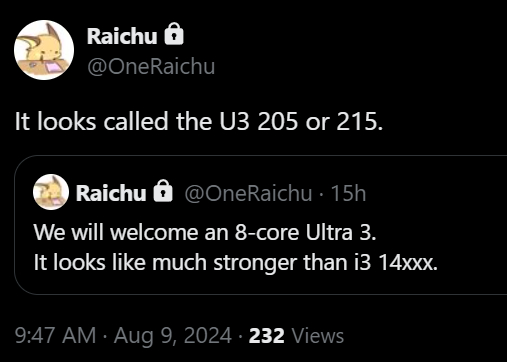
Task: Click the line mentioning i3 14xxx
Action: tap(235, 263)
